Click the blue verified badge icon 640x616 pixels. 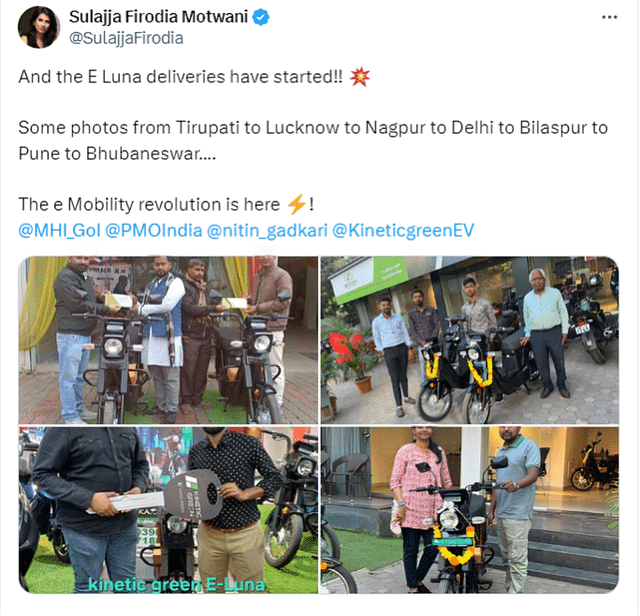(260, 17)
